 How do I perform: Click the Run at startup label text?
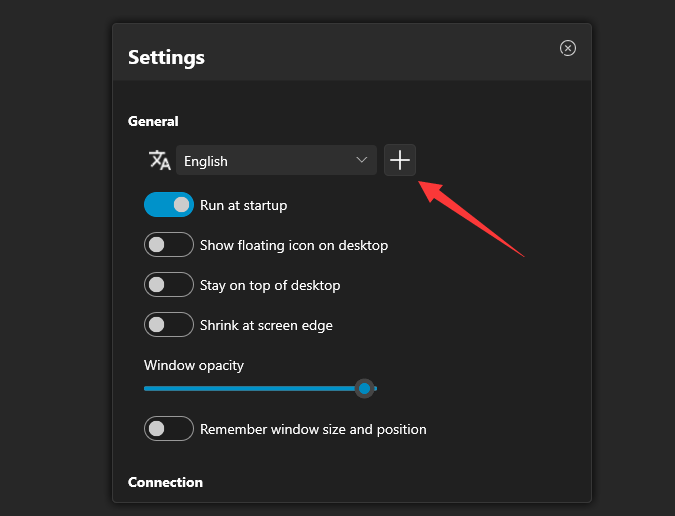(243, 205)
